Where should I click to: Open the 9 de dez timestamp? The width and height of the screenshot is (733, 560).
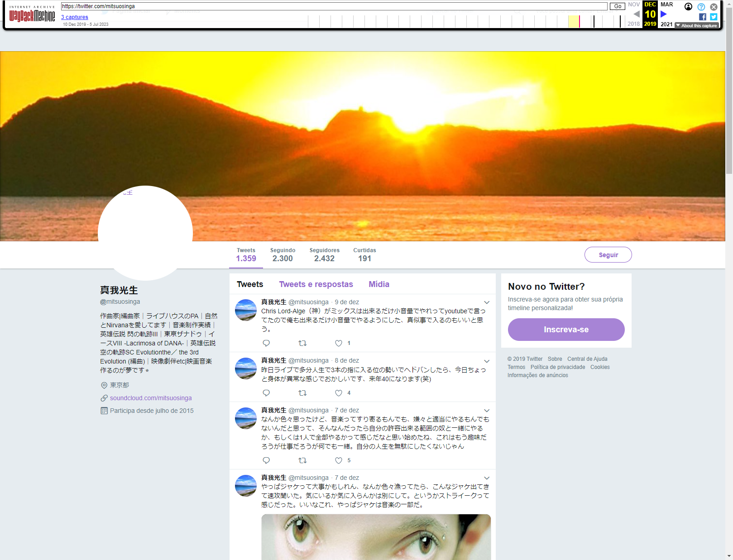[x=347, y=302]
